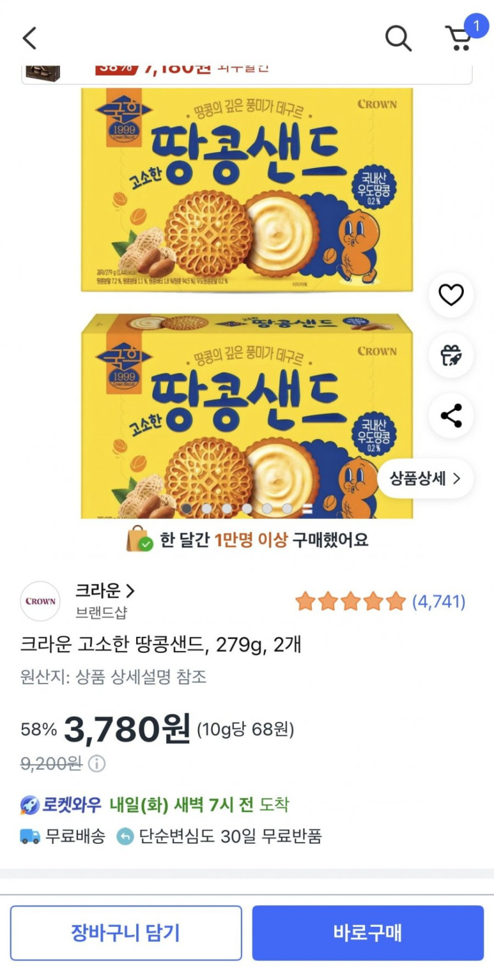Open the 4,741 reviews count

(x=438, y=601)
